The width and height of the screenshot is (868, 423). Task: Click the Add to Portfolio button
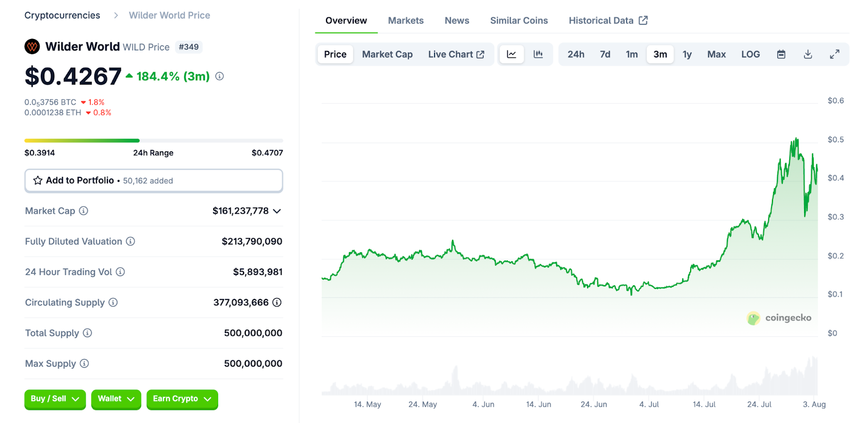click(154, 181)
